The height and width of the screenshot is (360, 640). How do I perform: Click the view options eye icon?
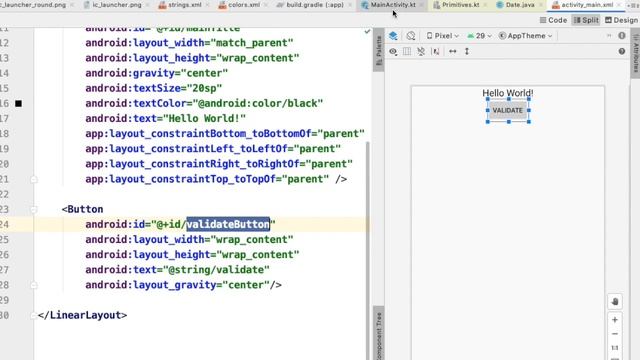pos(393,51)
